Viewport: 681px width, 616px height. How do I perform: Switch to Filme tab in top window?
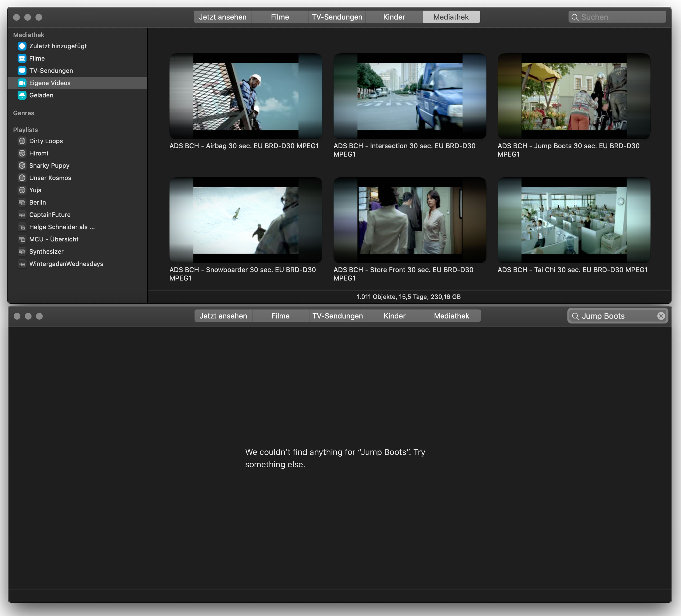(x=280, y=17)
